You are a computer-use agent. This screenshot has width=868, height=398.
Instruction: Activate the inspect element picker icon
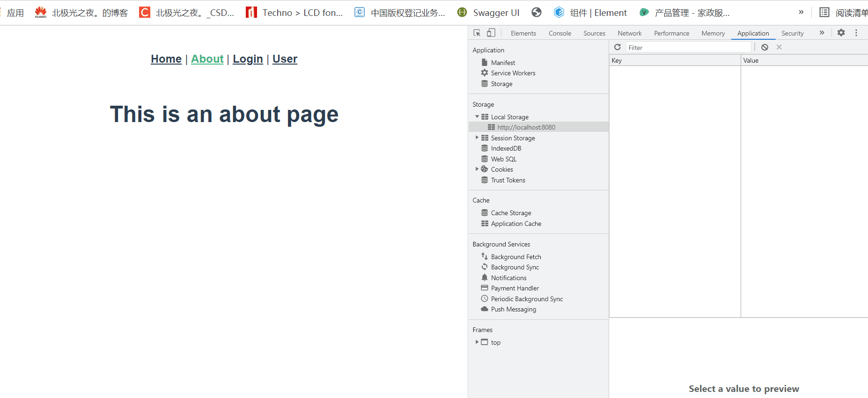477,33
